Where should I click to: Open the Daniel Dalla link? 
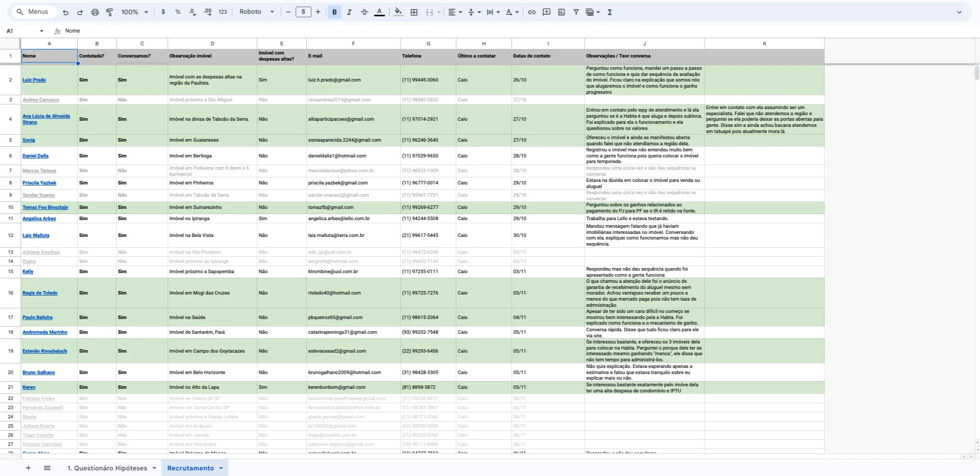[x=35, y=156]
